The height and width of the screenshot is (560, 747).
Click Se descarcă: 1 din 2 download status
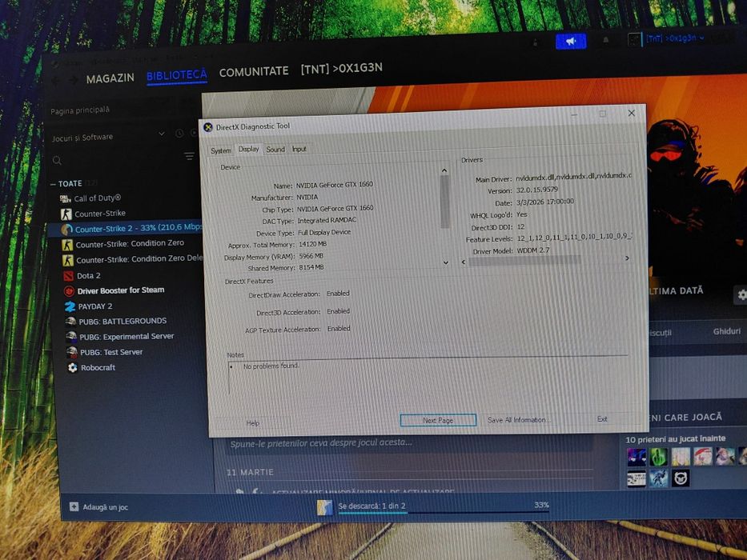371,506
